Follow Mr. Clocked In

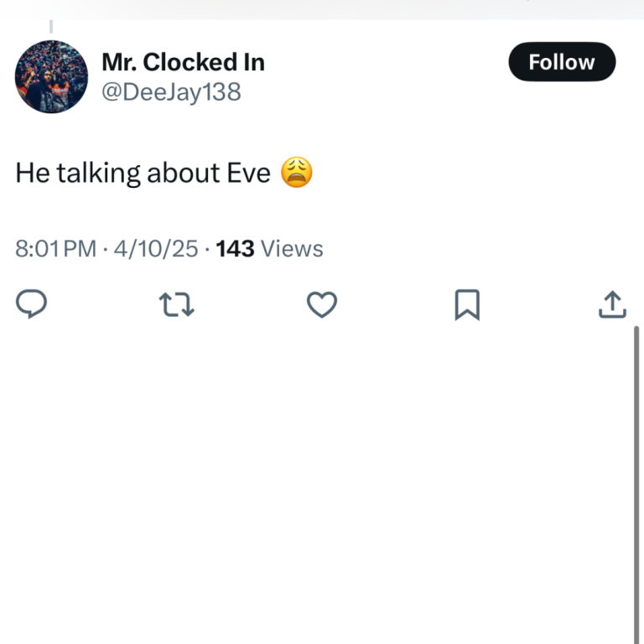(x=561, y=62)
